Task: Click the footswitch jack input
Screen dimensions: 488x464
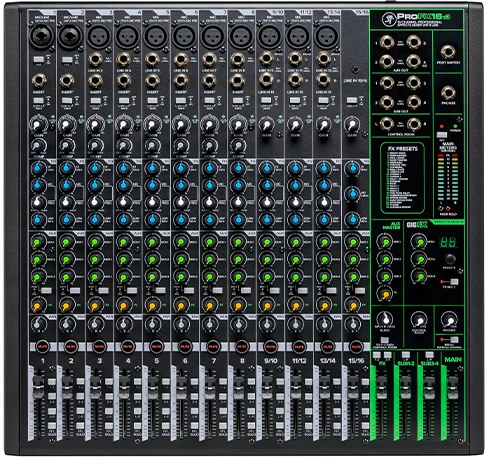Action: (x=448, y=52)
